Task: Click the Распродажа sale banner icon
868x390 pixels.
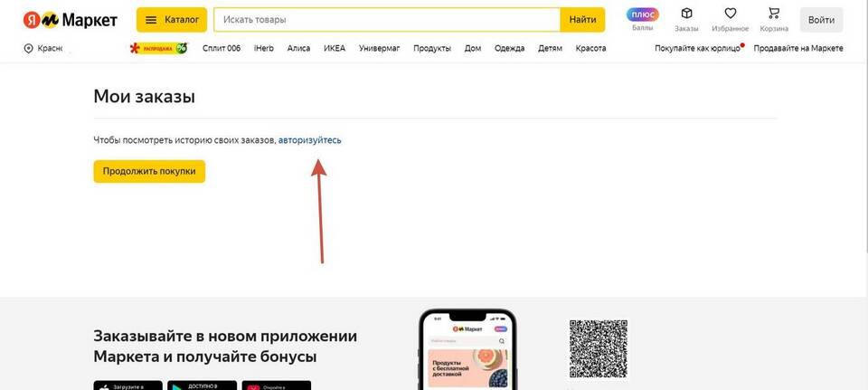Action: click(158, 48)
